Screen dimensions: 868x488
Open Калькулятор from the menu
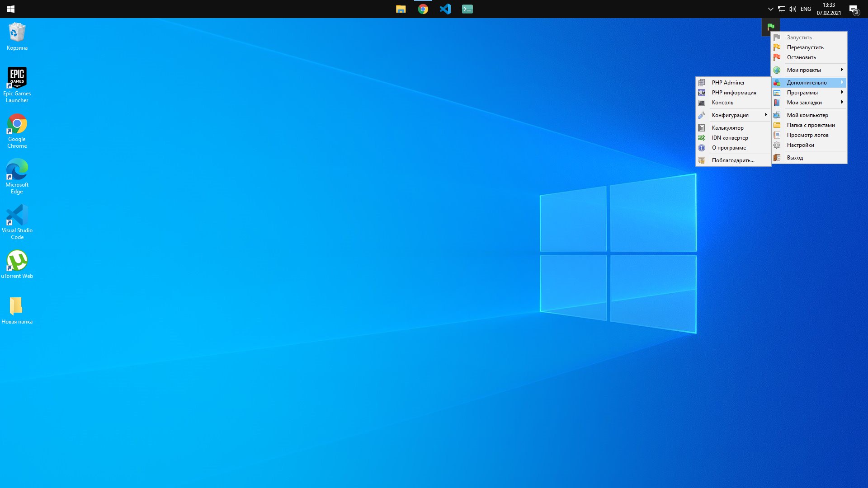click(x=727, y=128)
